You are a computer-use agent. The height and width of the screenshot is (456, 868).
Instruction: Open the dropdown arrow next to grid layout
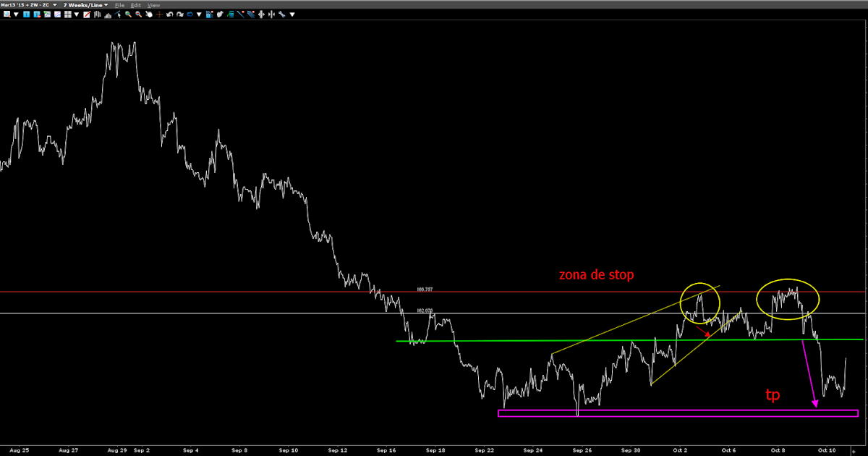[x=76, y=14]
